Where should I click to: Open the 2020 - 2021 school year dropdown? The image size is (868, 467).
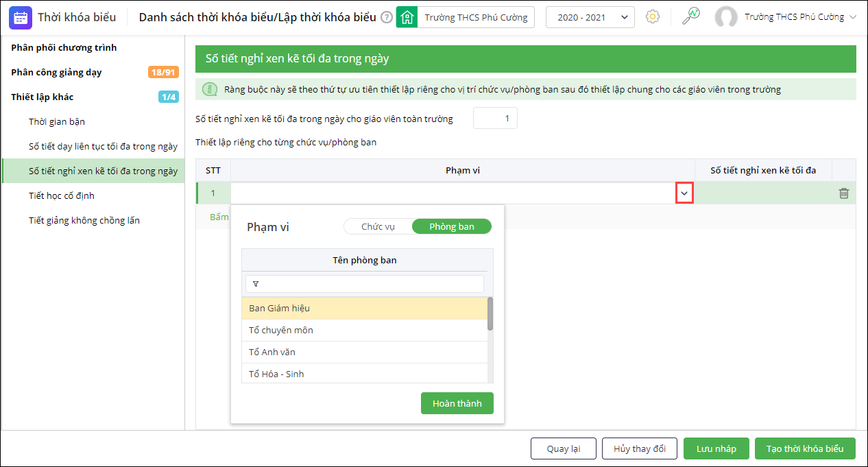(590, 17)
